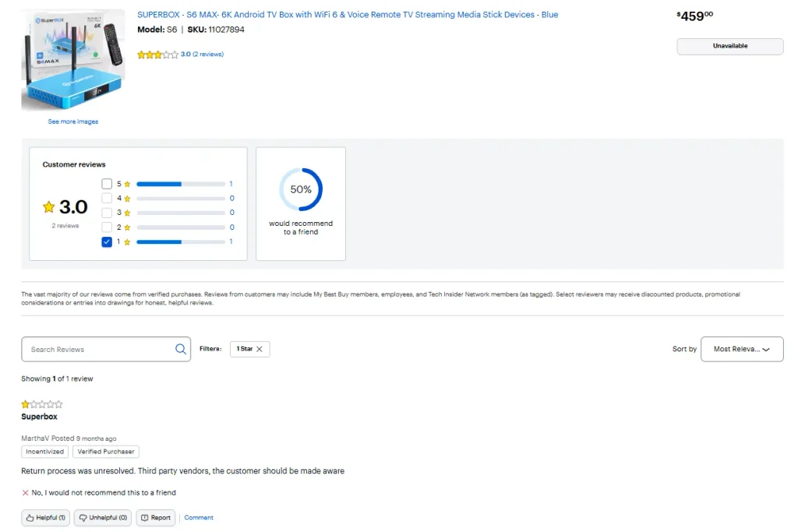This screenshot has height=532, width=798.
Task: Check the 5 star filter checkbox
Action: [106, 184]
